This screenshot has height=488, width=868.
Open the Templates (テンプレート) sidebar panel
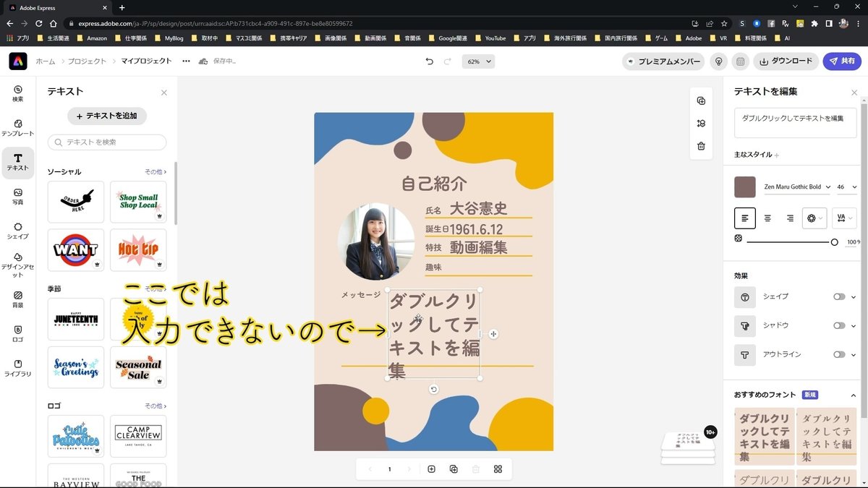[18, 128]
